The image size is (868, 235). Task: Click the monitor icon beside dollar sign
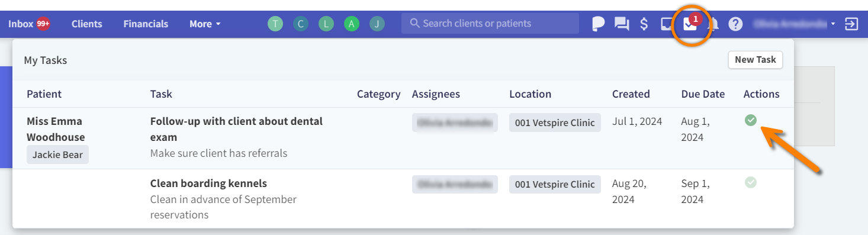[667, 24]
